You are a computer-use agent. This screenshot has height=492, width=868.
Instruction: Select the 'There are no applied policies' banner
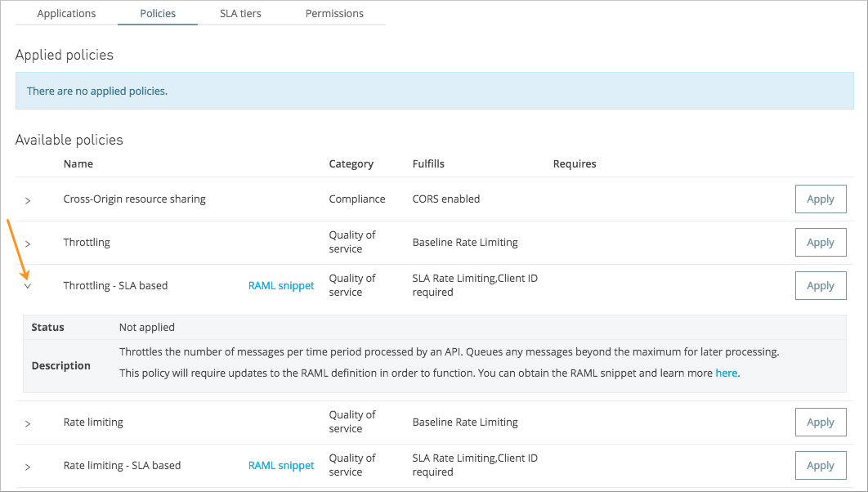434,91
